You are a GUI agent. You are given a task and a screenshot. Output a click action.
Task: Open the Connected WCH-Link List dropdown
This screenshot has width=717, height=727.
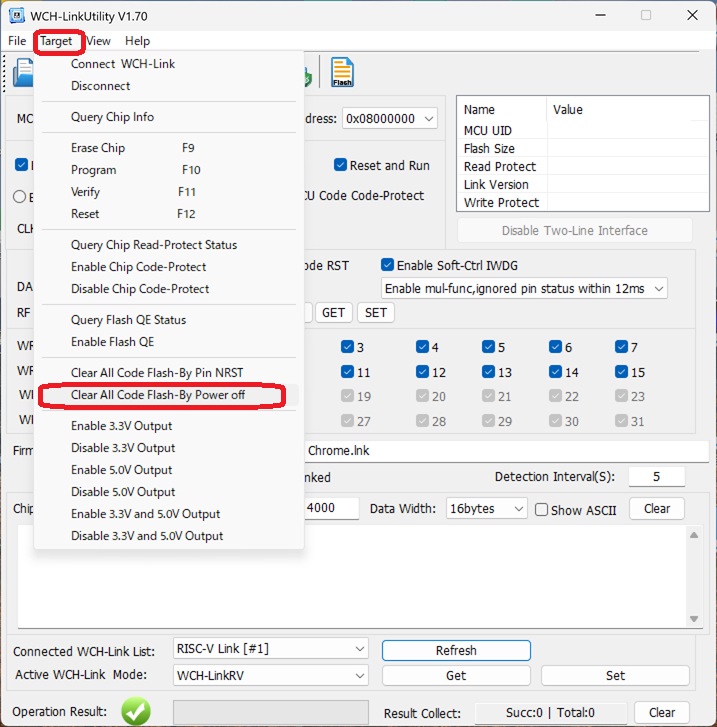click(x=270, y=649)
